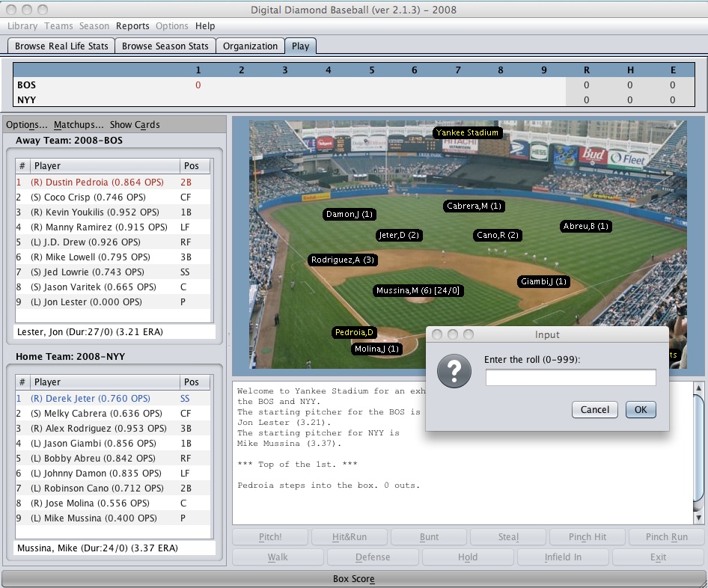Click Jeter,D (2) field label

tap(399, 235)
